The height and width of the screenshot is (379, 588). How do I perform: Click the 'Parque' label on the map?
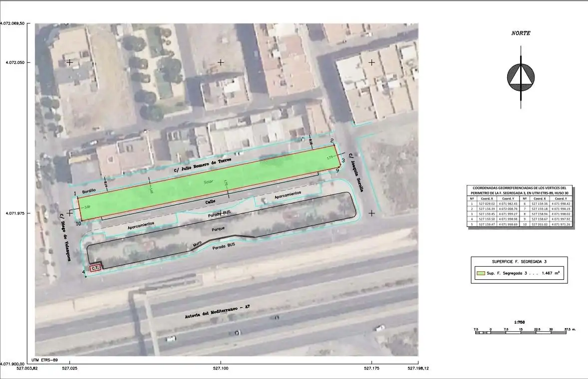point(218,229)
